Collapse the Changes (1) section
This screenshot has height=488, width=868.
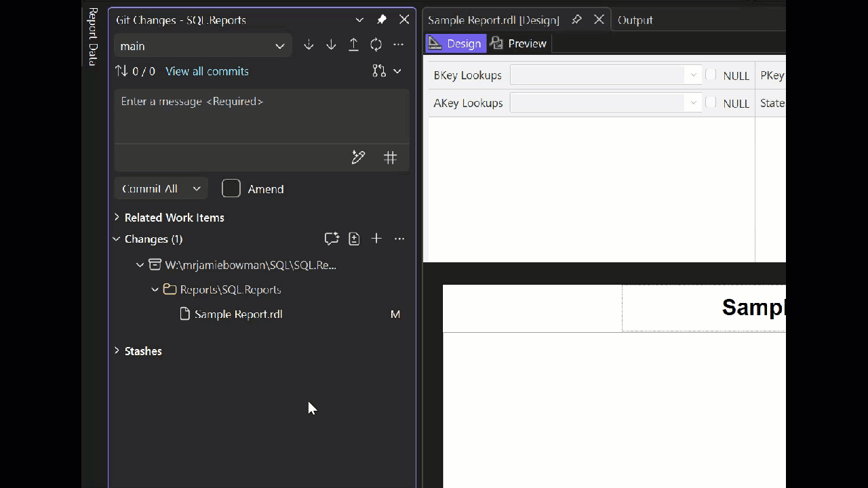(117, 239)
